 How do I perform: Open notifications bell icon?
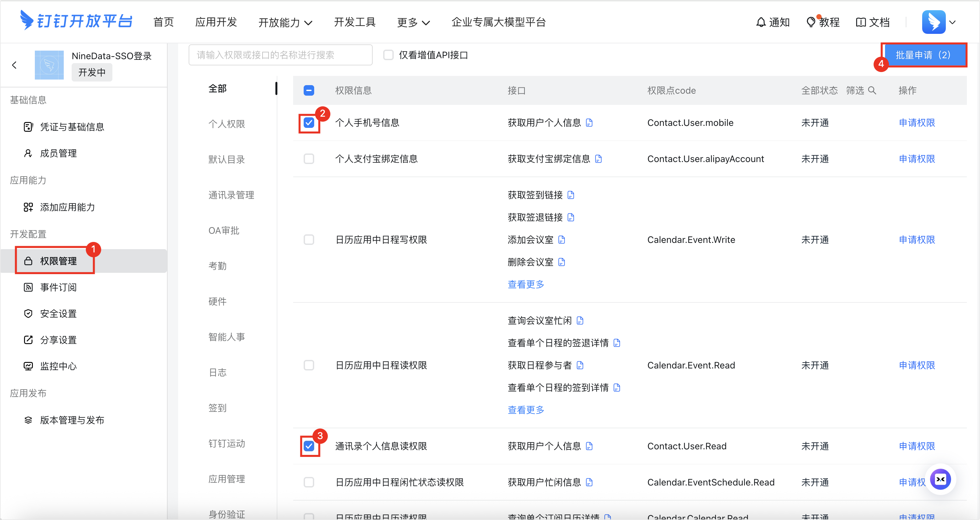click(x=760, y=22)
